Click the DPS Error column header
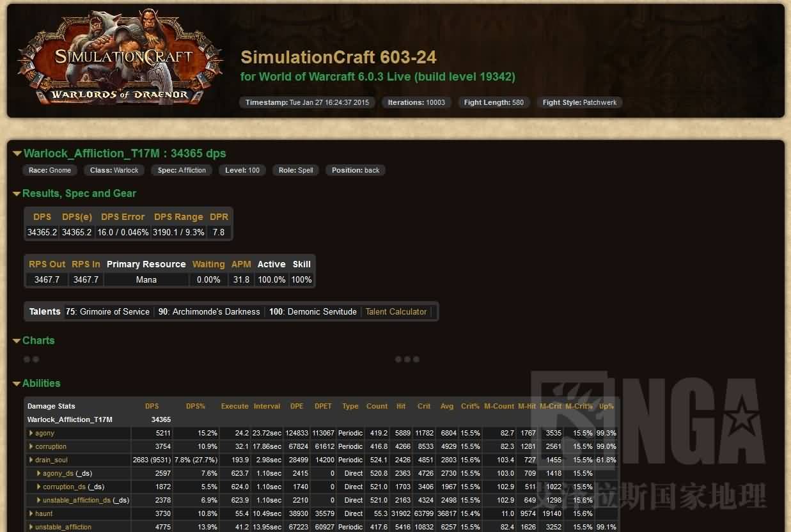Viewport: 791px width, 532px height. (123, 217)
